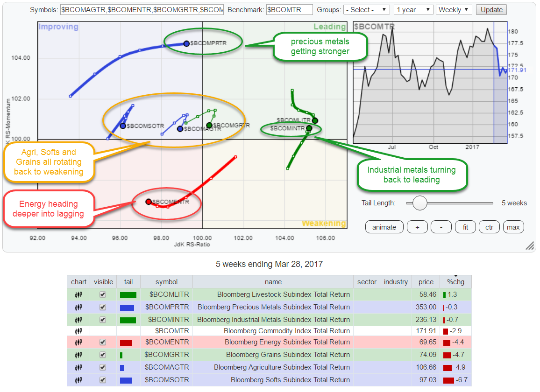This screenshot has width=540, height=392.
Task: Click the chart resize grip icon
Action: click(530, 246)
